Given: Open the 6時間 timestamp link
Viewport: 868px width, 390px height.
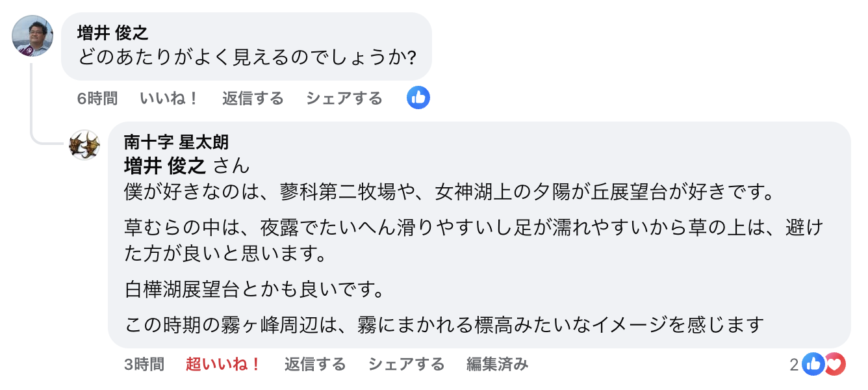Looking at the screenshot, I should [97, 99].
